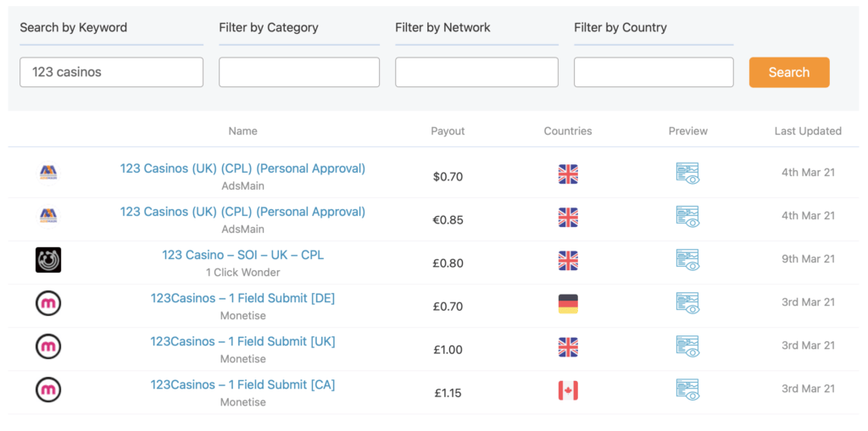The width and height of the screenshot is (868, 431).
Task: Open preview icon for 123Casinos Field Submit [DE]
Action: point(687,303)
